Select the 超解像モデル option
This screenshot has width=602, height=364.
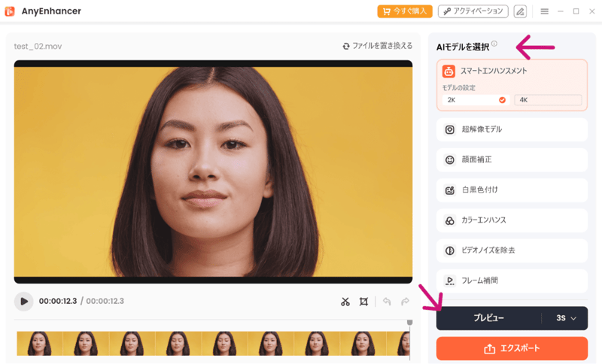pos(512,129)
